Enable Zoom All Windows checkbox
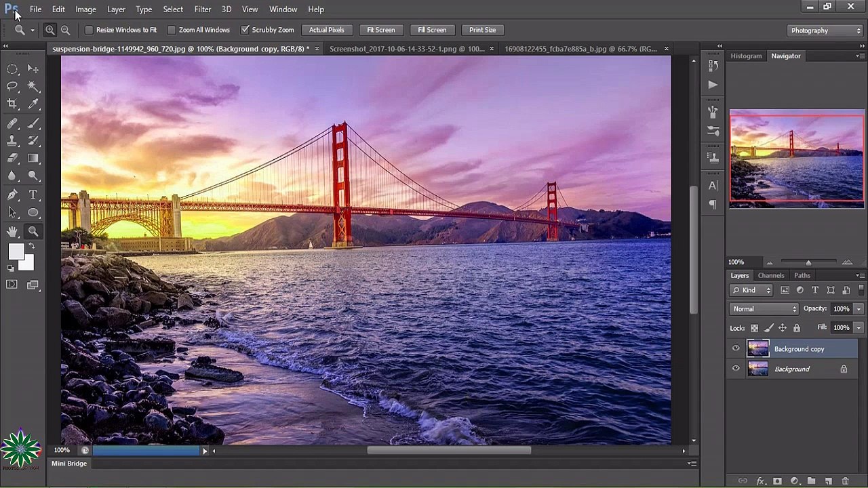 point(172,30)
